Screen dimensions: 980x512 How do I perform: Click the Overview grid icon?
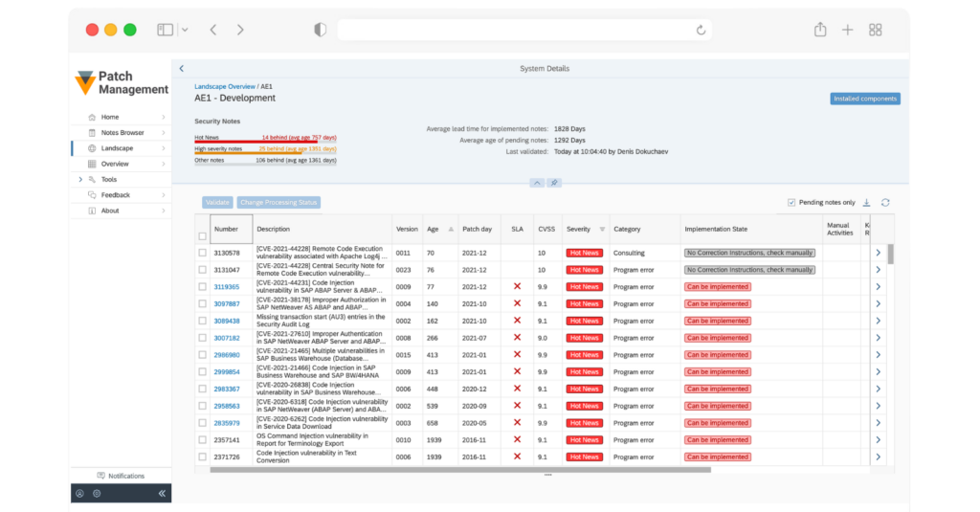coord(92,164)
